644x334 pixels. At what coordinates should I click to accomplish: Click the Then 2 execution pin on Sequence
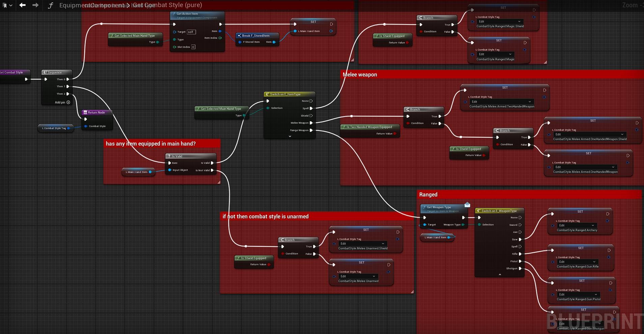(x=68, y=94)
